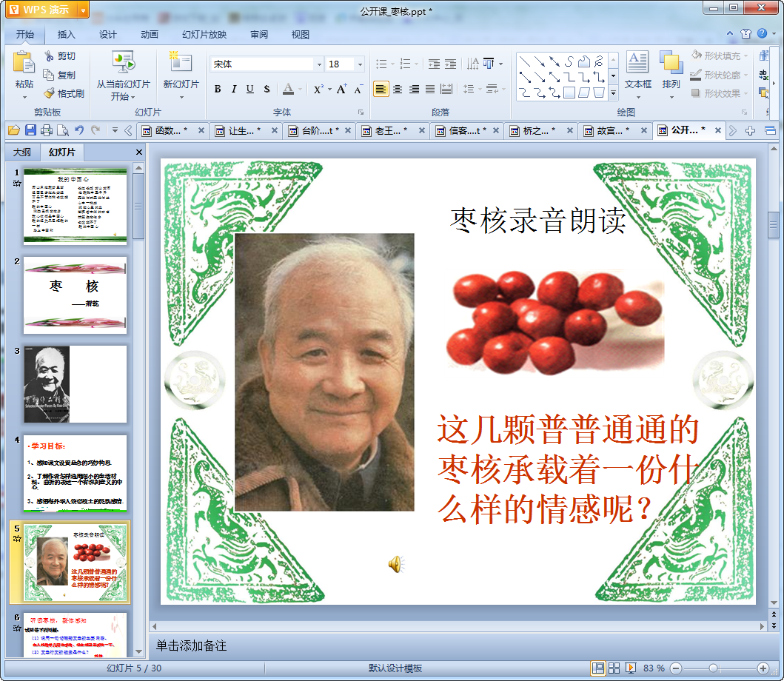Toggle Underline formatting
Image resolution: width=784 pixels, height=681 pixels.
point(250,89)
